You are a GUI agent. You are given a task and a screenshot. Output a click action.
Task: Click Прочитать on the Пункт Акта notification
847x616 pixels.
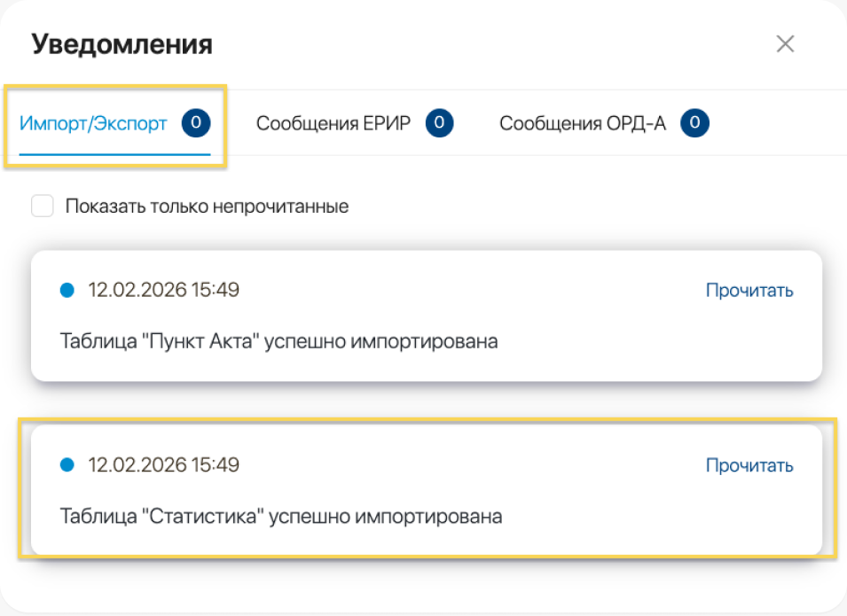click(748, 289)
